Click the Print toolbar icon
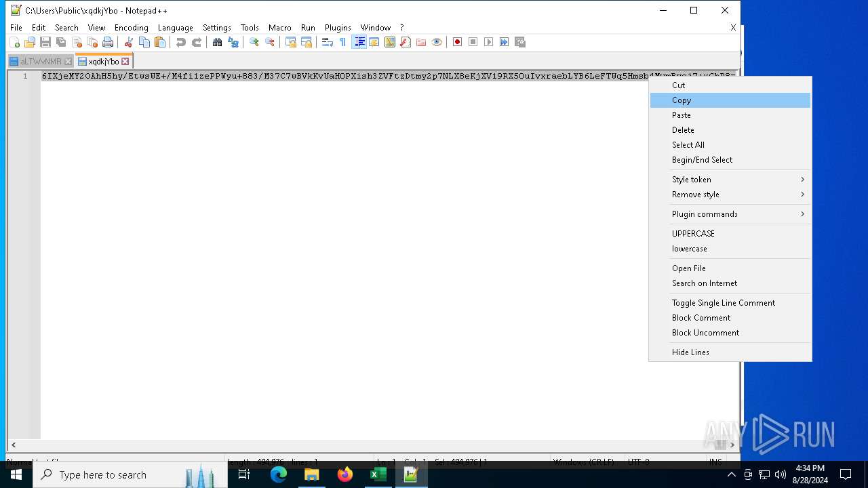 108,42
